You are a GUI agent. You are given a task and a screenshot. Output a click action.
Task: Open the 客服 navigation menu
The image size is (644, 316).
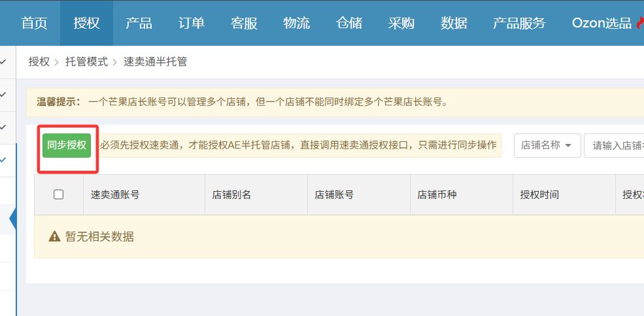(244, 23)
